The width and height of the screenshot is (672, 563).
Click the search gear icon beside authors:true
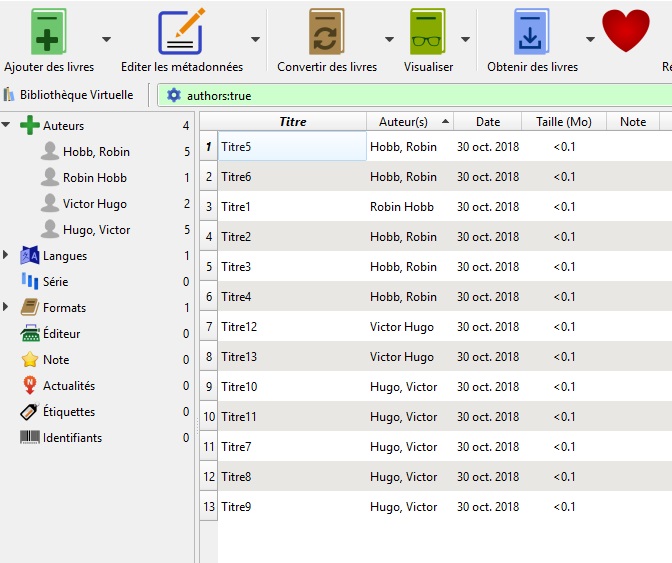coord(174,95)
